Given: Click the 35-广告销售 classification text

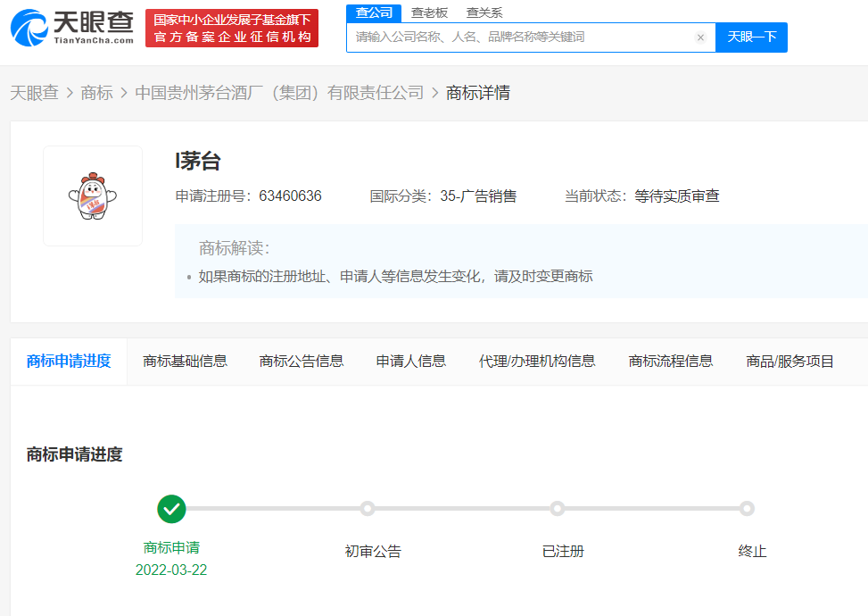Looking at the screenshot, I should tap(478, 196).
